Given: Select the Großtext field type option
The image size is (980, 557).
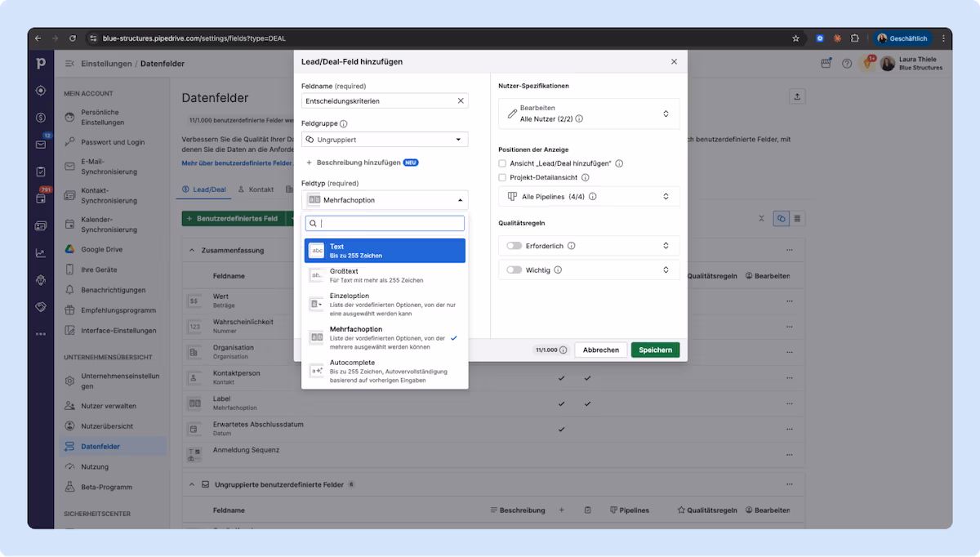Looking at the screenshot, I should click(x=385, y=275).
